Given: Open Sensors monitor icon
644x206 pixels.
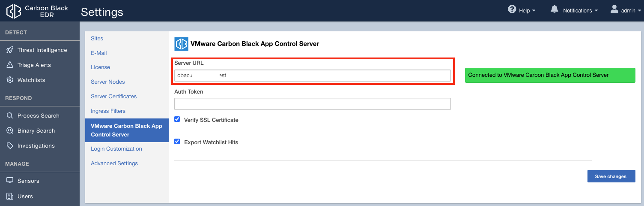Looking at the screenshot, I should 10,181.
